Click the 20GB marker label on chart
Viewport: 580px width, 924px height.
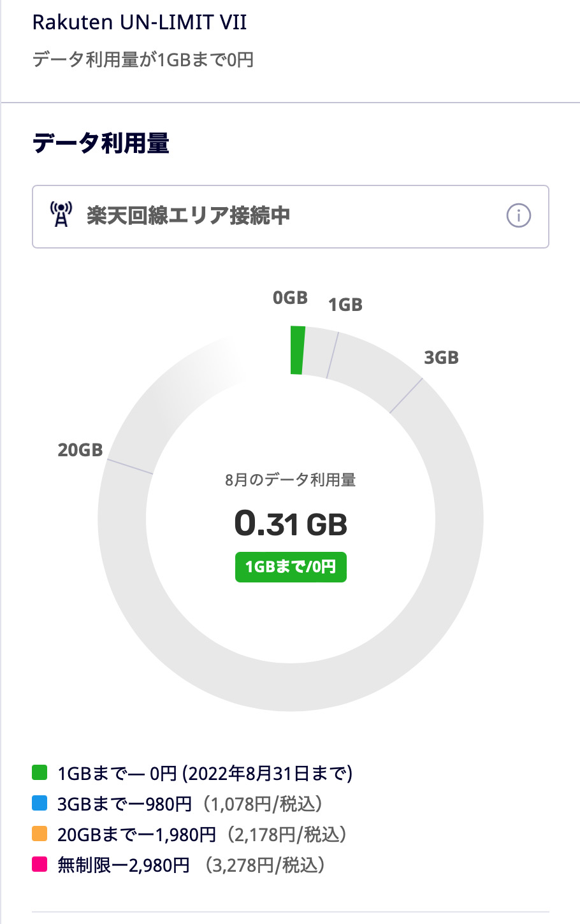pos(80,450)
